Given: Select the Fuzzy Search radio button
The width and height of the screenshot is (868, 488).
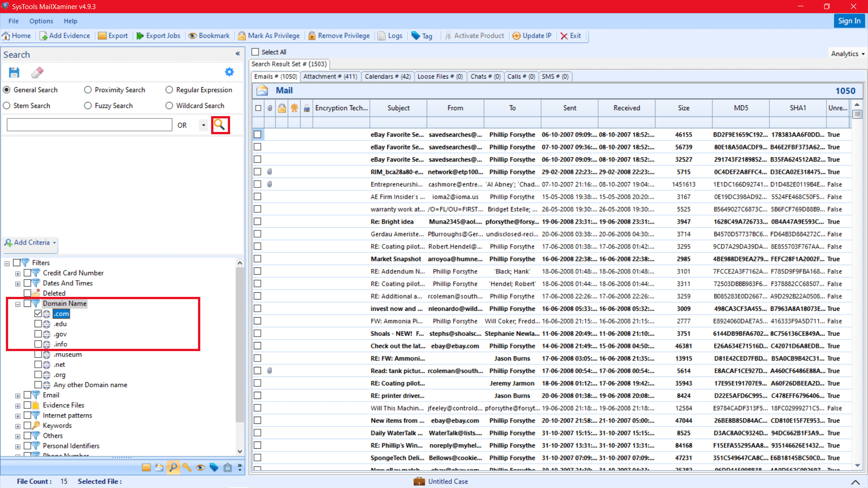Looking at the screenshot, I should tap(88, 105).
